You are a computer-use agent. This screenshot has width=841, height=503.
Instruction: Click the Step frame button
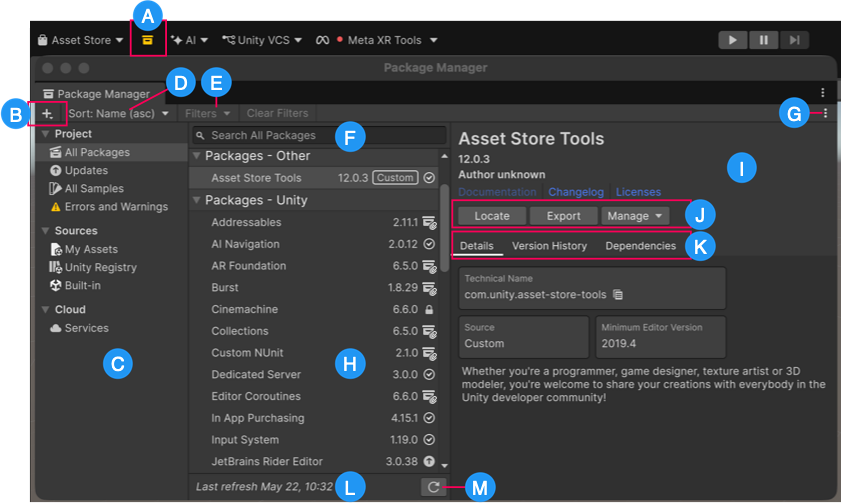point(794,40)
